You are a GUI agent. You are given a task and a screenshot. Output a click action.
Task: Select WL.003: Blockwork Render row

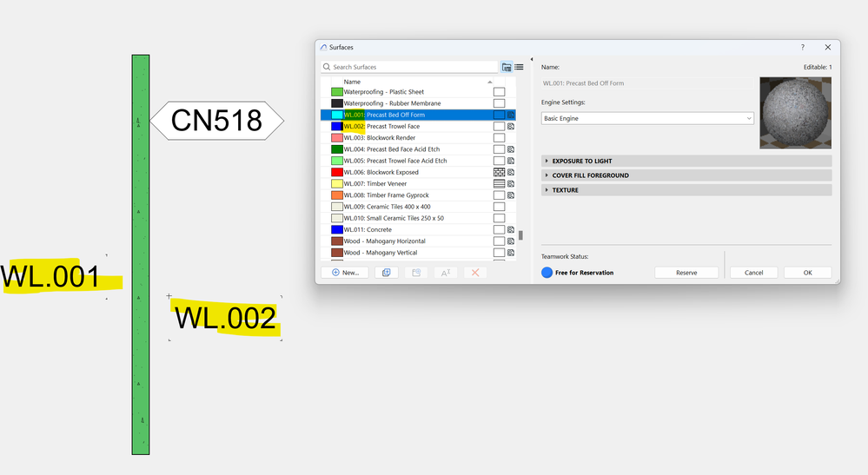point(418,138)
